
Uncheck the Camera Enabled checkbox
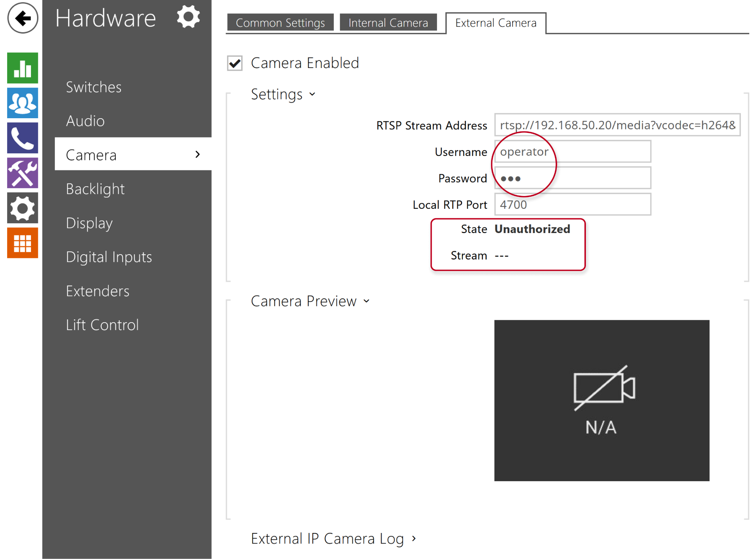[235, 63]
